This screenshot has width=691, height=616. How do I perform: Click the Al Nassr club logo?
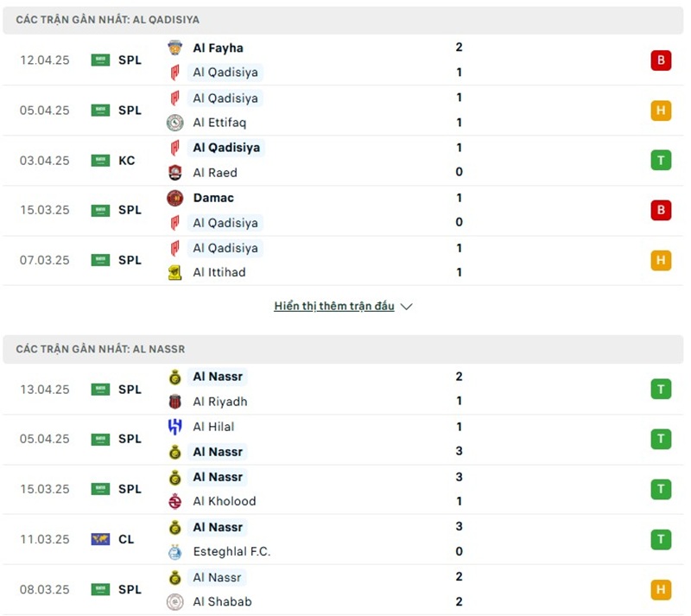coord(177,377)
